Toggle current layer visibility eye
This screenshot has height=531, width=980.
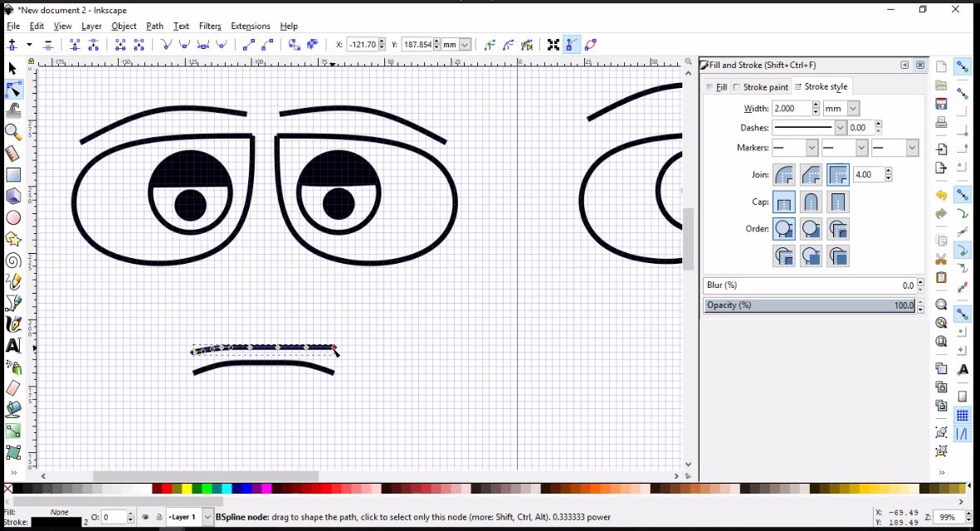pyautogui.click(x=145, y=517)
